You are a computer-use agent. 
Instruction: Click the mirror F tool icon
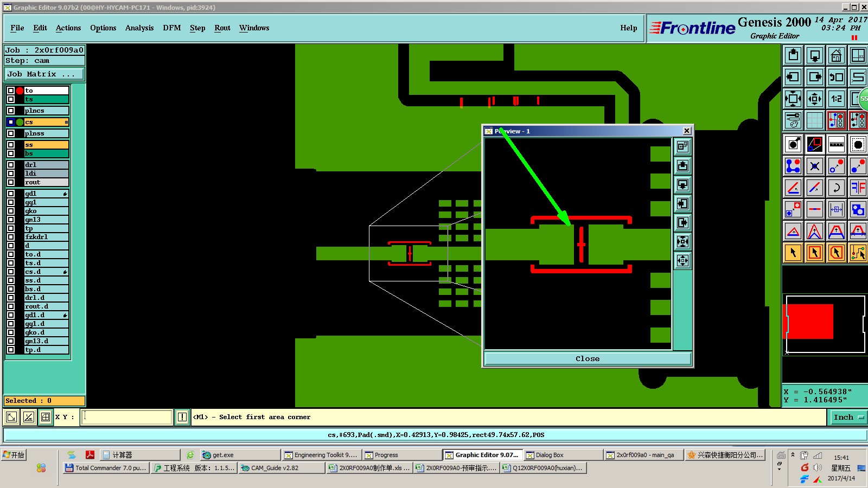858,188
